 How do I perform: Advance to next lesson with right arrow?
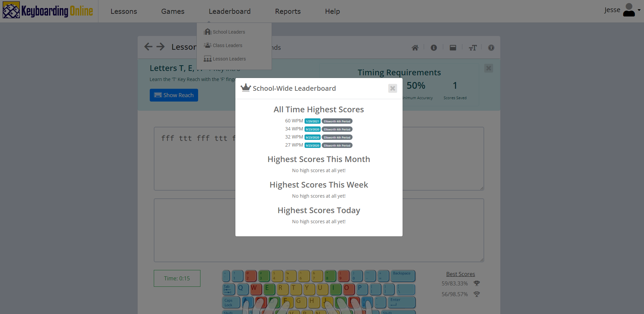(160, 47)
